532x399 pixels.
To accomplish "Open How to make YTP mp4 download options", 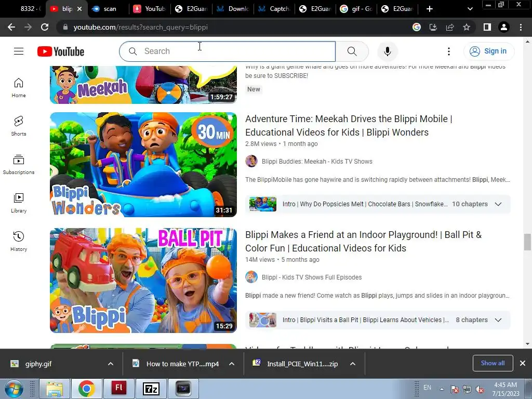I will tap(232, 364).
